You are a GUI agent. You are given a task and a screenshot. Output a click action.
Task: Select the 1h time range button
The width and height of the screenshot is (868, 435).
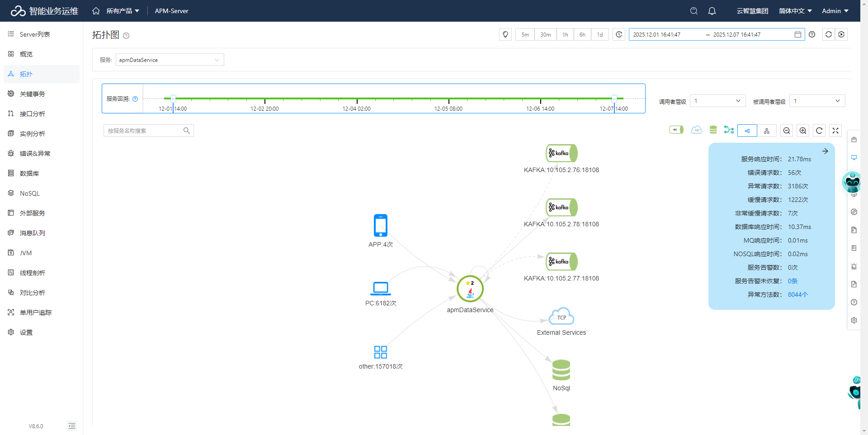pos(565,34)
